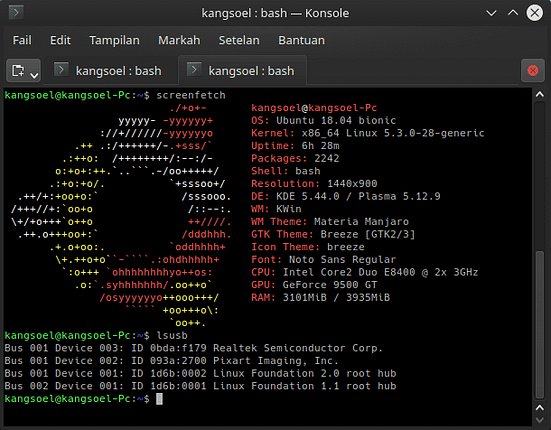Select the second kangsoel : bash tab
The image size is (551, 430).
tap(242, 71)
